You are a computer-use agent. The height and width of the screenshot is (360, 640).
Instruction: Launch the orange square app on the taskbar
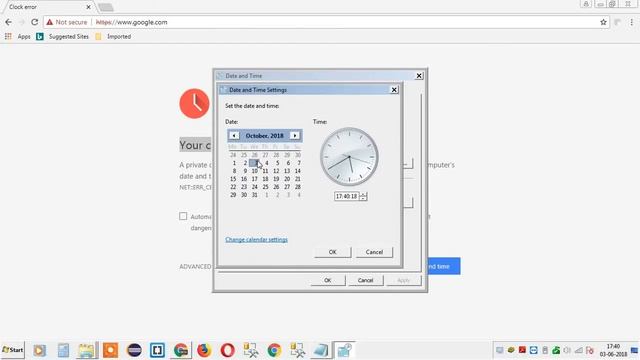[x=110, y=350]
